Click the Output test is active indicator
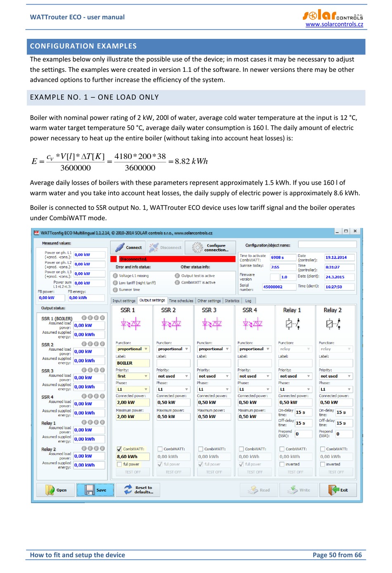Viewport: 392px width, 573px height. tap(177, 276)
